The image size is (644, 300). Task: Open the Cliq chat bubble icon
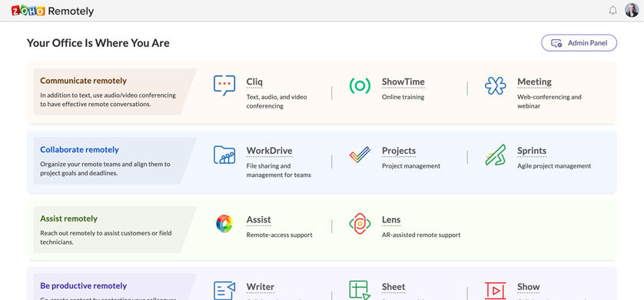click(224, 85)
